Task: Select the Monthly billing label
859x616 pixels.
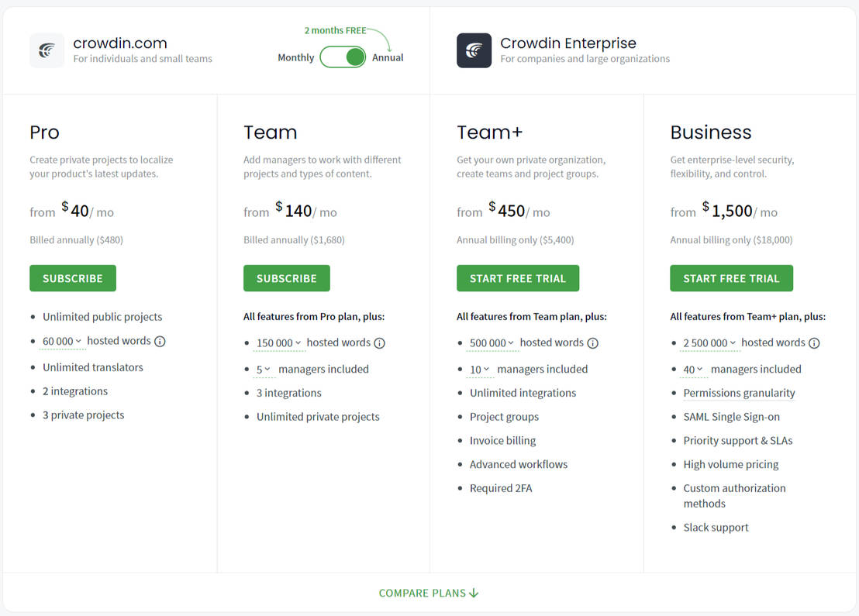Action: 295,57
